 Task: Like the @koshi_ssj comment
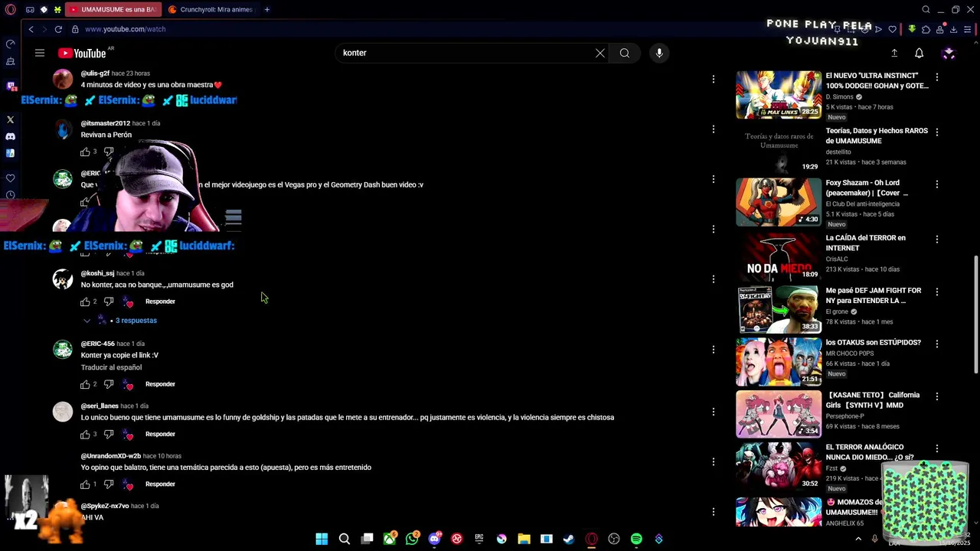pos(85,302)
